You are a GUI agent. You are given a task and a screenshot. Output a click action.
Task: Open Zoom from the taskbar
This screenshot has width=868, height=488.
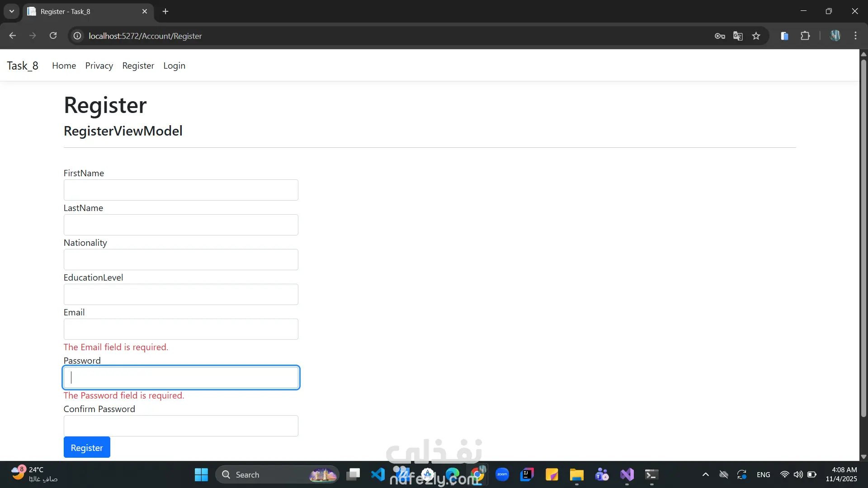click(502, 474)
